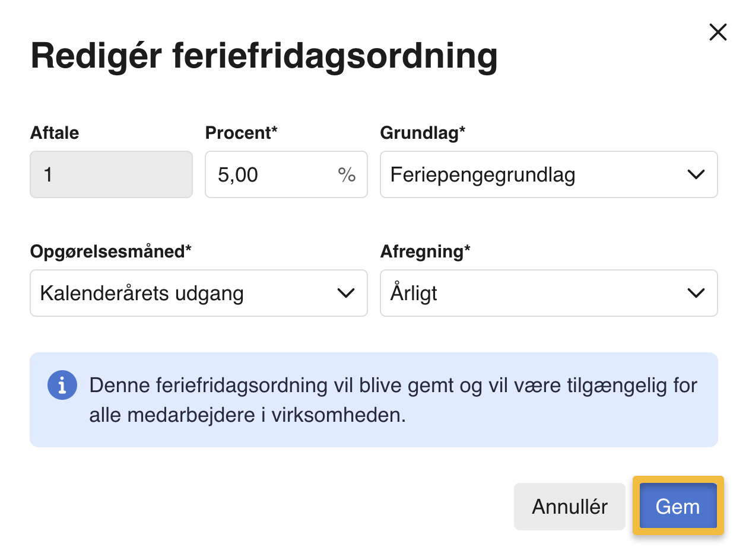Click the Grundlag dropdown chevron arrow
The width and height of the screenshot is (749, 560).
[x=695, y=174]
